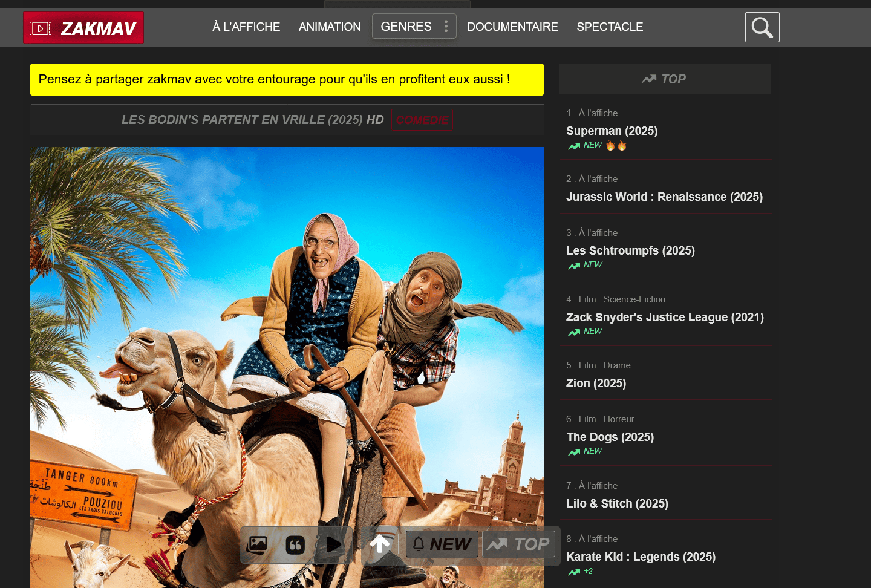Open the À L'AFFICHE menu

246,27
